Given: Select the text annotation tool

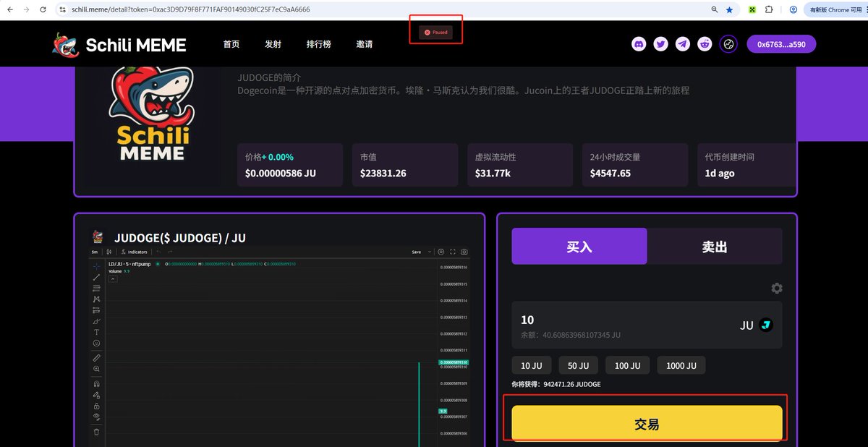Looking at the screenshot, I should 97,332.
